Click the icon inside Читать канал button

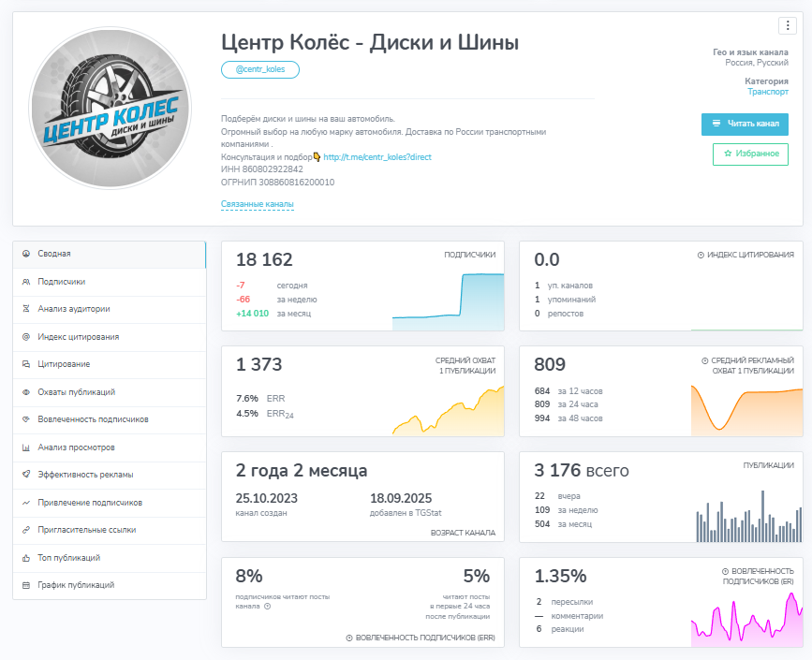pos(716,124)
